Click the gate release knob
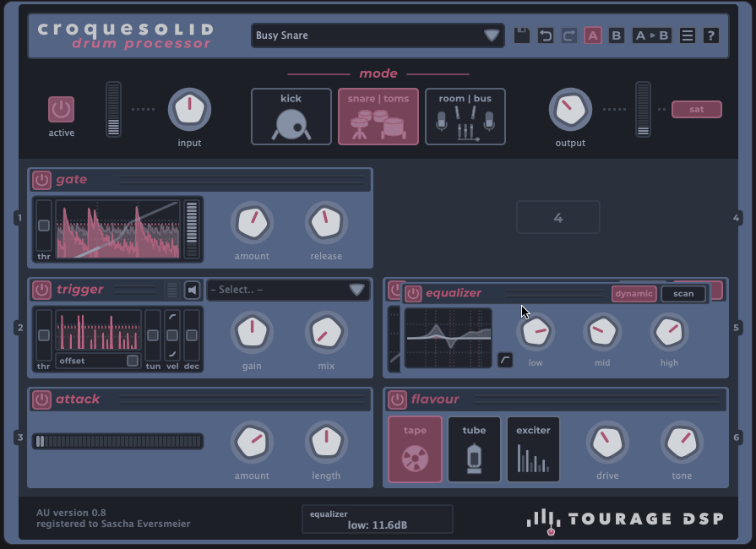The height and width of the screenshot is (549, 756). 326,223
